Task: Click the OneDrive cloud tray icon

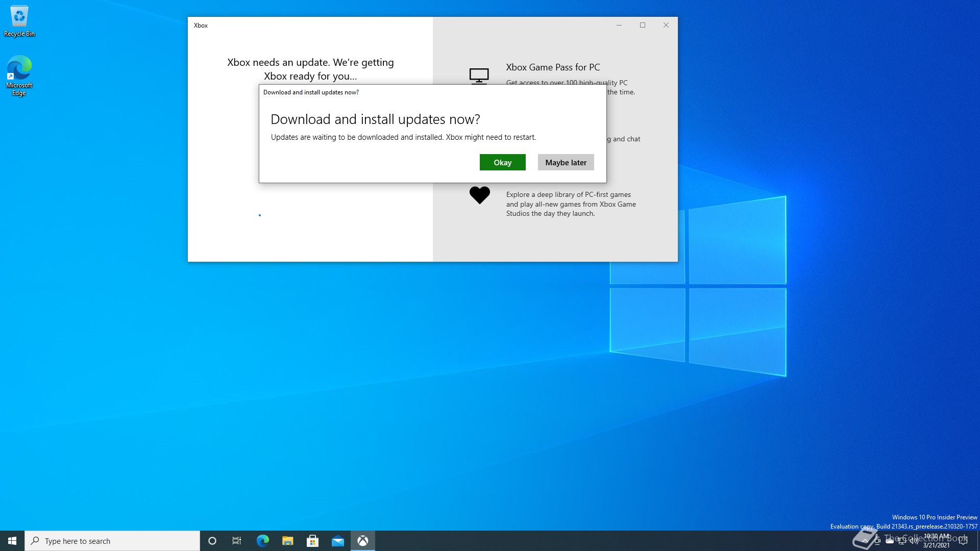Action: click(x=890, y=541)
